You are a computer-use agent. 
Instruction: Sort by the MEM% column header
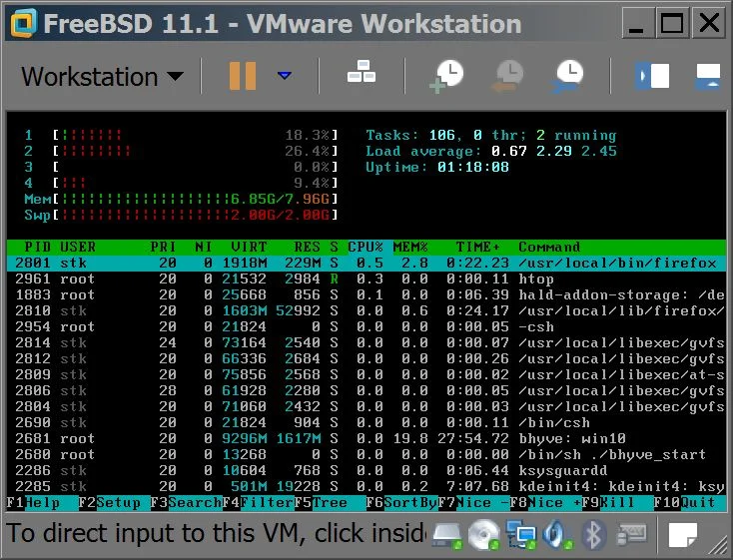(x=410, y=247)
